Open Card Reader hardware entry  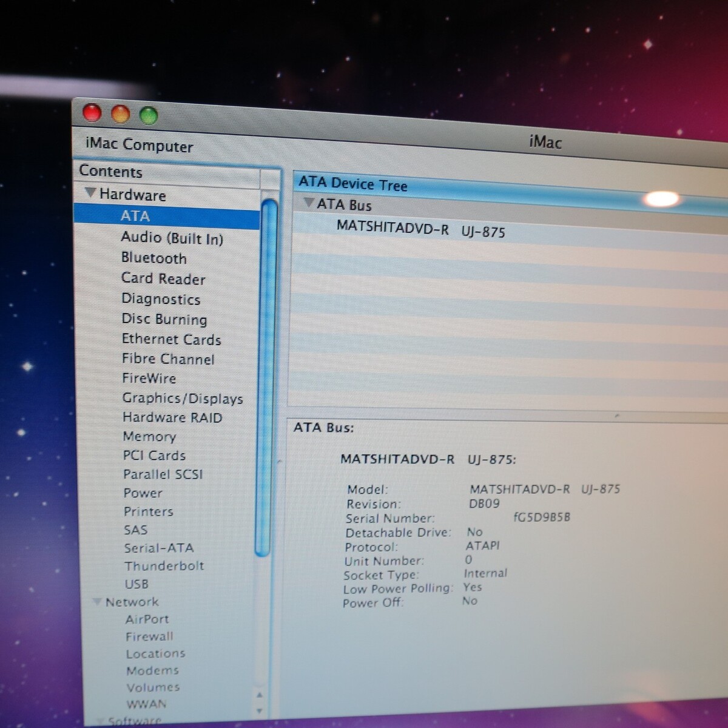163,278
